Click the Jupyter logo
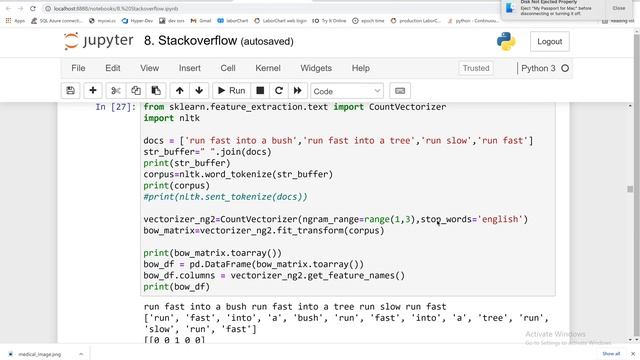Image resolution: width=640 pixels, height=360 pixels. click(99, 41)
